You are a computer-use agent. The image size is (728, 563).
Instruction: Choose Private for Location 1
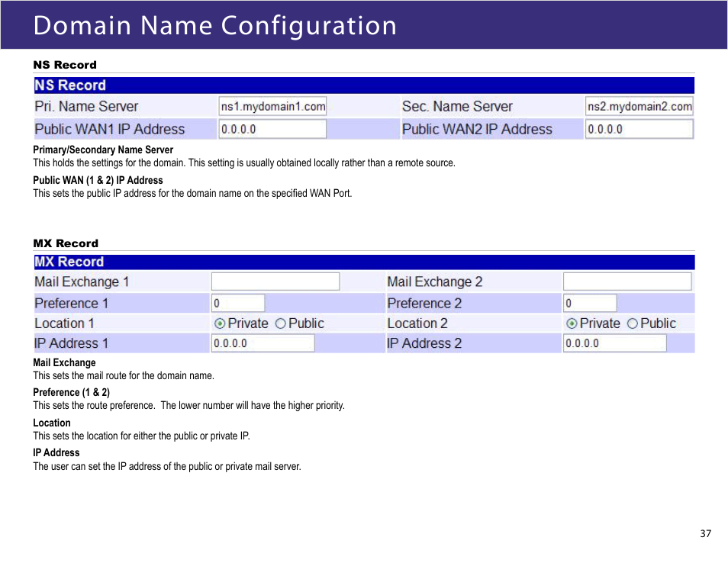coord(220,323)
